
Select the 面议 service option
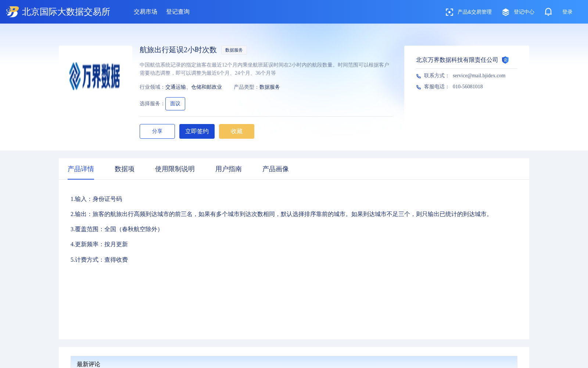tap(175, 104)
